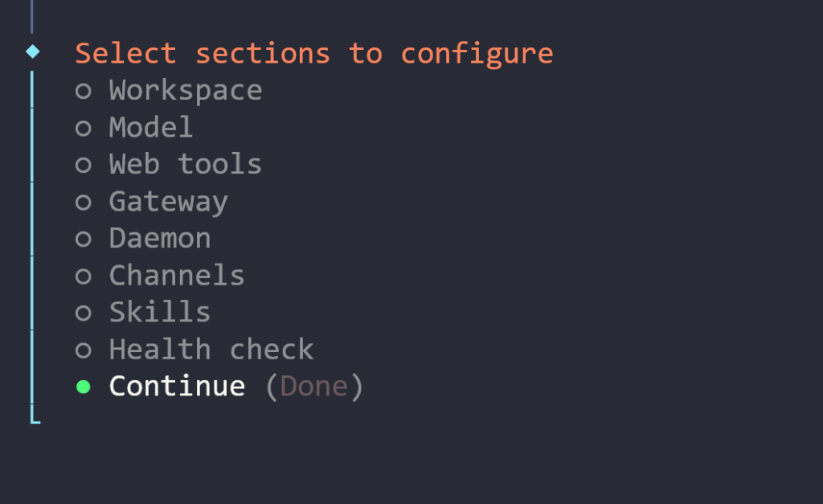
Task: Select the Health check radio circle
Action: [84, 350]
